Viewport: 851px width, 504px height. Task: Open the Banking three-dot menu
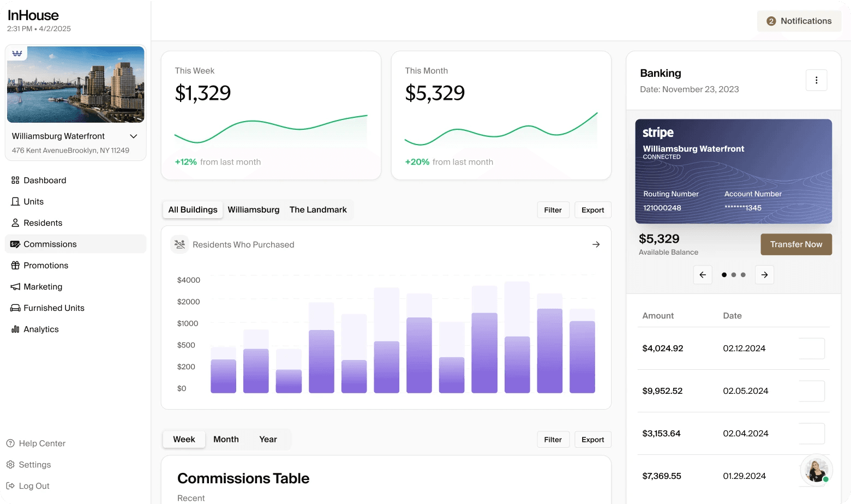816,80
